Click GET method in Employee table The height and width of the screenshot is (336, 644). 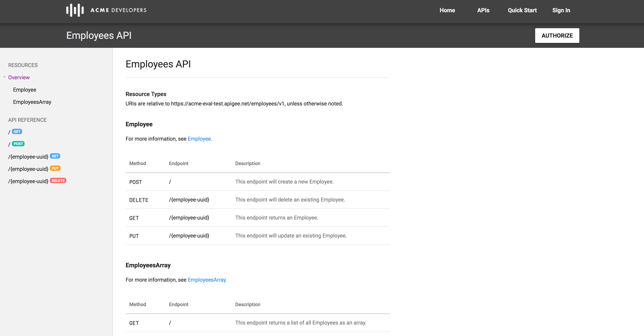click(134, 218)
